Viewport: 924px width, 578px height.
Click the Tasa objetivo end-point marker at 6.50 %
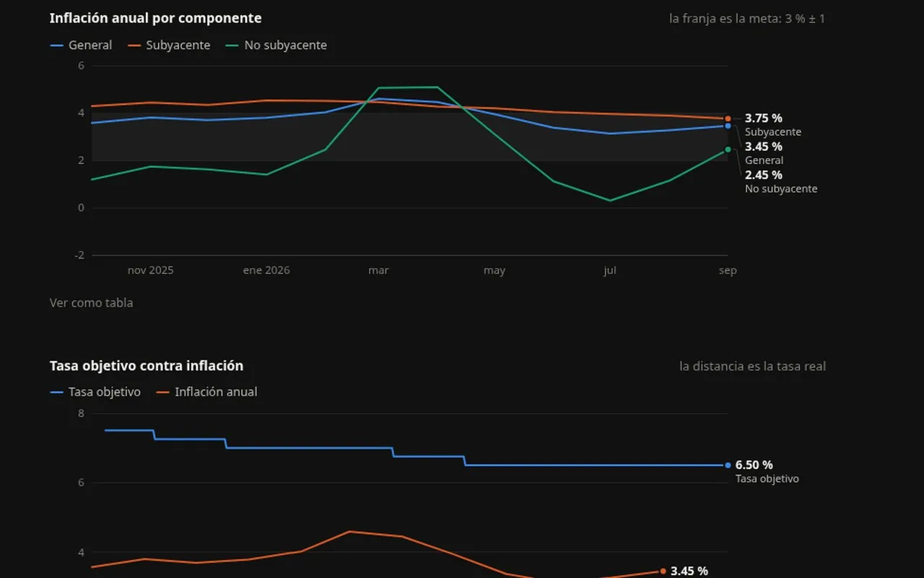tap(728, 465)
